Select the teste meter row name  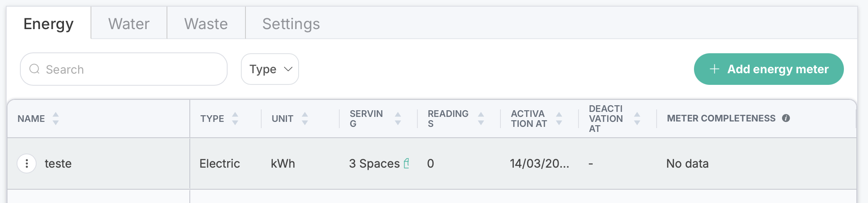[58, 163]
